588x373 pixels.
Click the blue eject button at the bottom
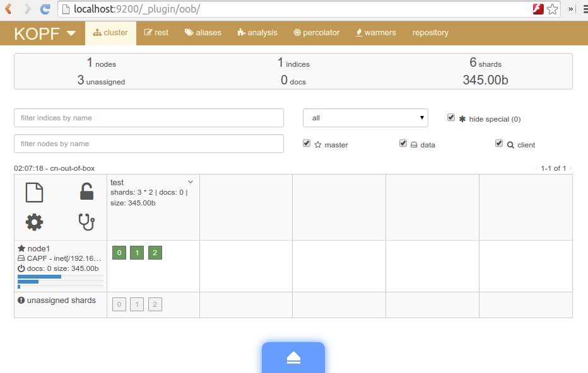point(293,357)
